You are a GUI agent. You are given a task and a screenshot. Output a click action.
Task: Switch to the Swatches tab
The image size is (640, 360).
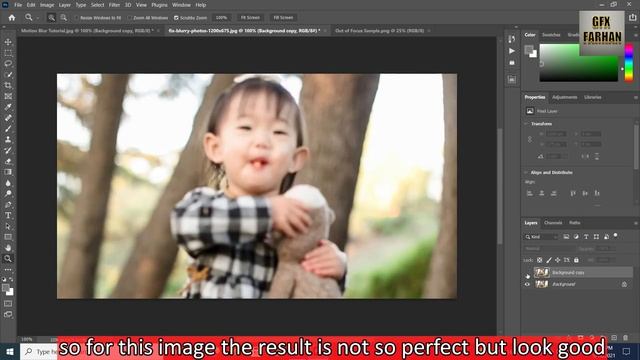point(551,35)
